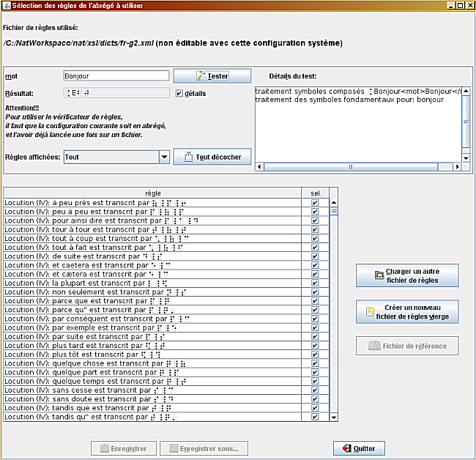Screen dimensions: 476x460
Task: Load another rules file via Charger button
Action: [x=407, y=275]
